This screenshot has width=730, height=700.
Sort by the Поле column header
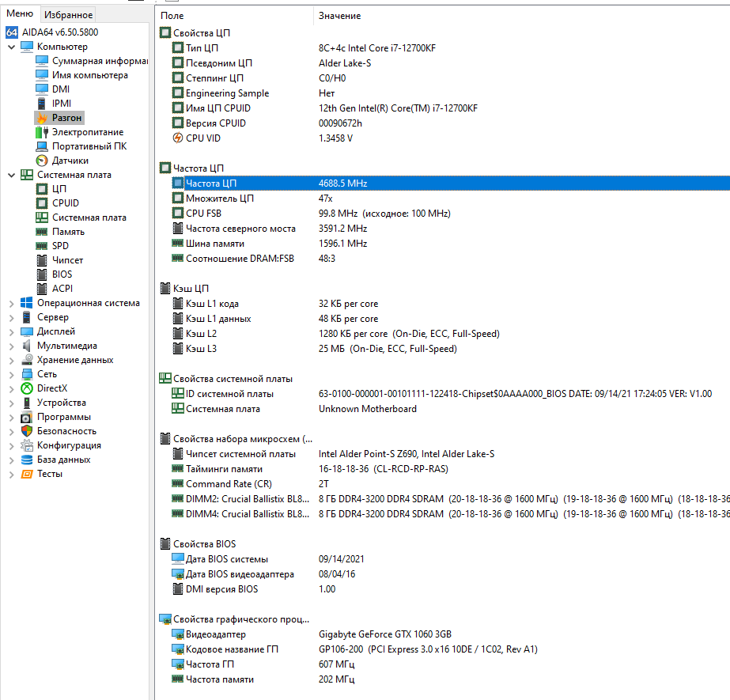[235, 15]
